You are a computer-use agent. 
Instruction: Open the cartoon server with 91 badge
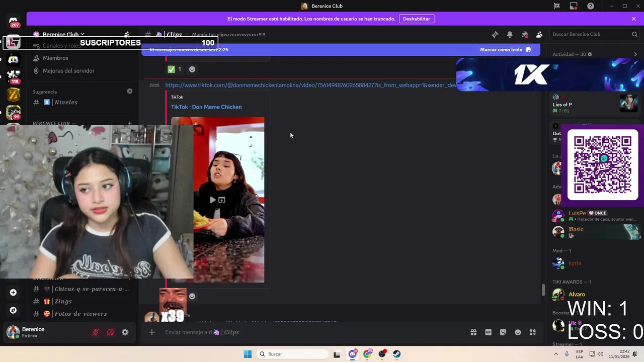pyautogui.click(x=14, y=112)
